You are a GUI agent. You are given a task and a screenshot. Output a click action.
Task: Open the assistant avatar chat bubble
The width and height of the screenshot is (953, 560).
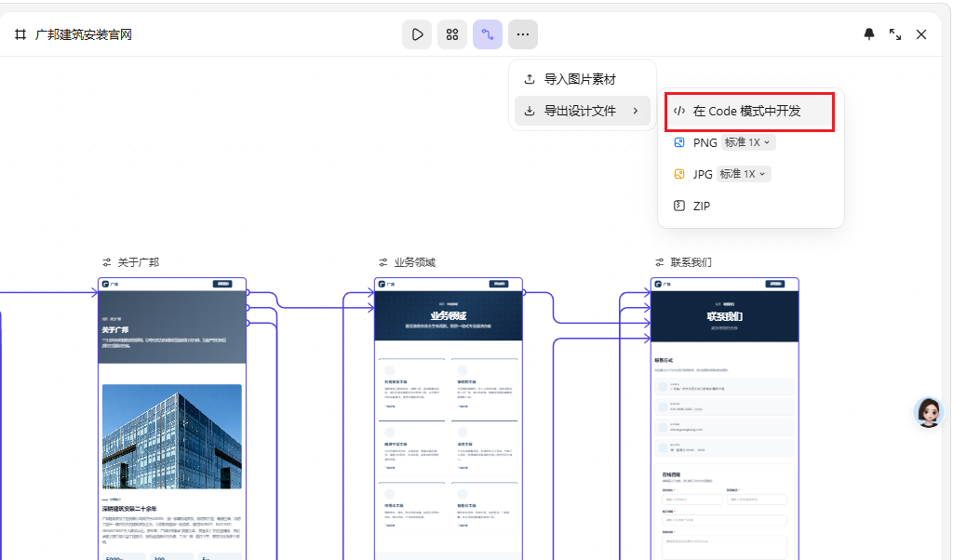click(x=928, y=412)
